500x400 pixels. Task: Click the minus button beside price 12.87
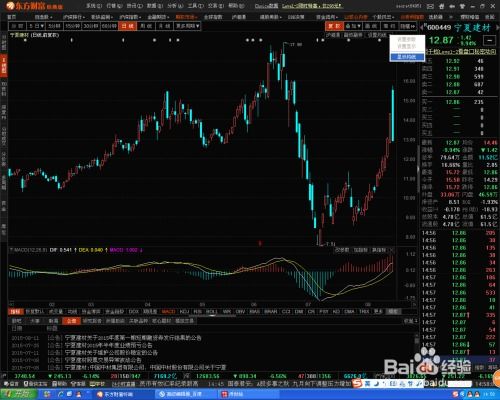point(490,41)
